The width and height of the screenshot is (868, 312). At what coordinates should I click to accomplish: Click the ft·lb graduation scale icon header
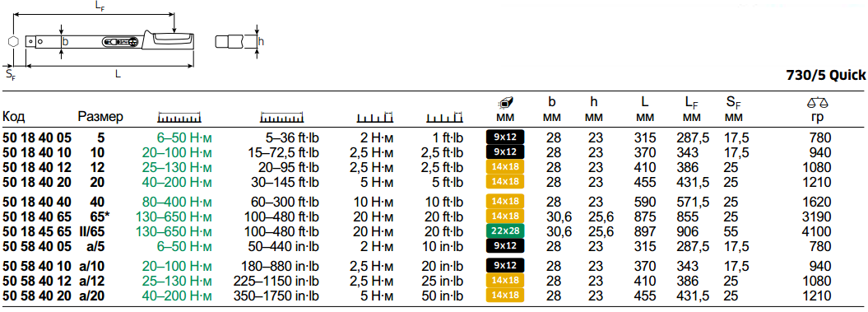444,117
